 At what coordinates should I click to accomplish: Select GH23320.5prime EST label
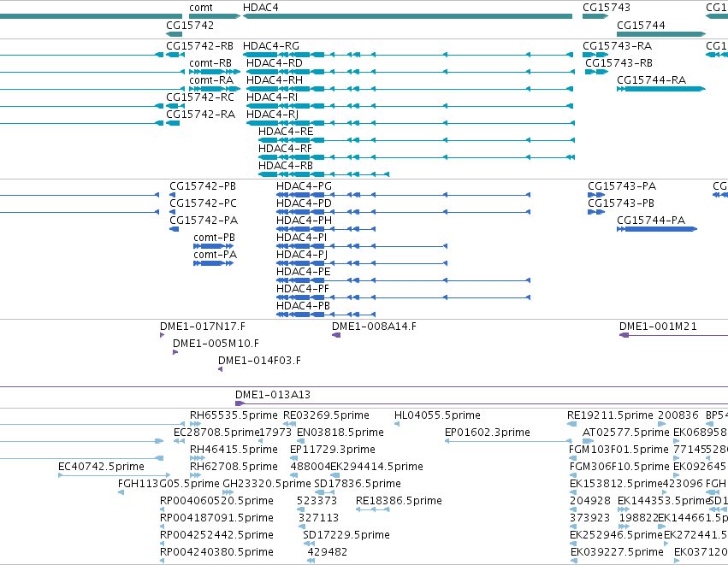pos(267,484)
